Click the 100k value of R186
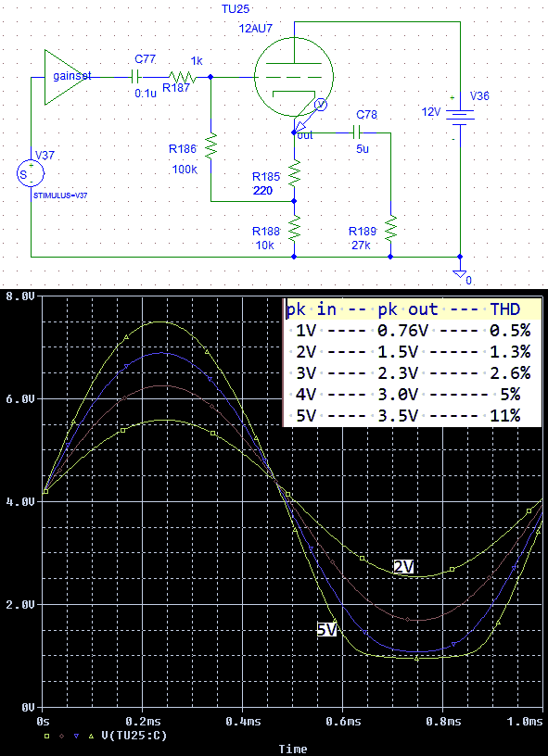Screen dimensions: 548x756 tap(185, 170)
